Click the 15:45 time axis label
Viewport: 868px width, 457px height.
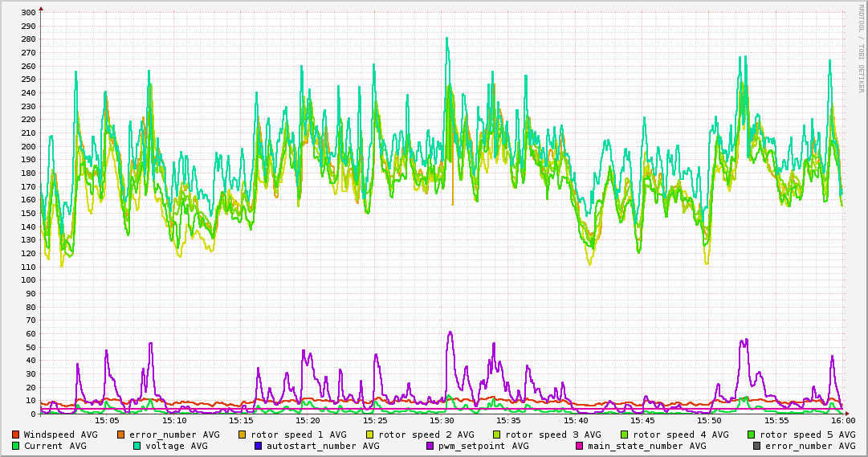(642, 421)
